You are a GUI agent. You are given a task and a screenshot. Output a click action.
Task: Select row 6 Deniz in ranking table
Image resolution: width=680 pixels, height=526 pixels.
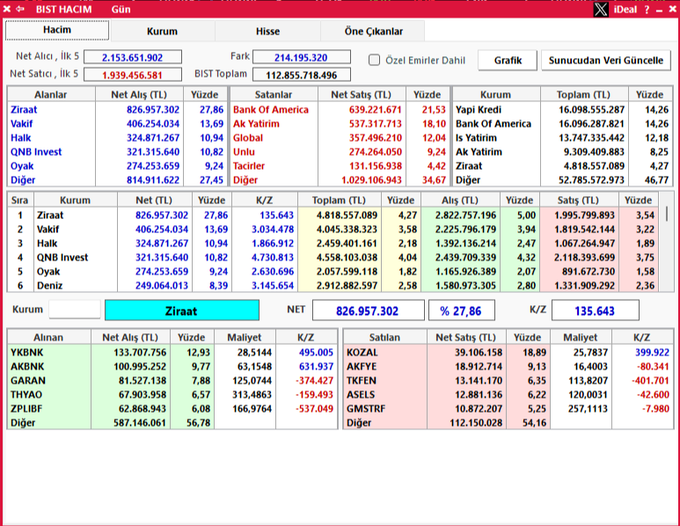(334, 285)
